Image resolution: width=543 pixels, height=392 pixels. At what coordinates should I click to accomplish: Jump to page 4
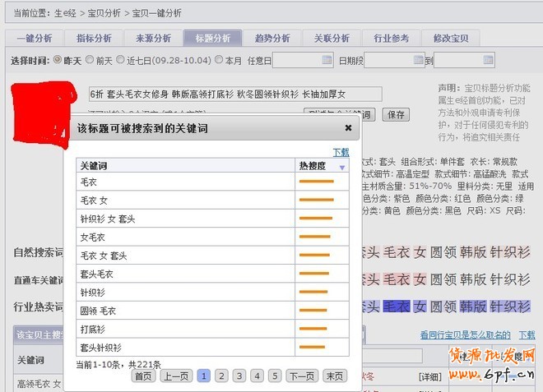(x=258, y=376)
